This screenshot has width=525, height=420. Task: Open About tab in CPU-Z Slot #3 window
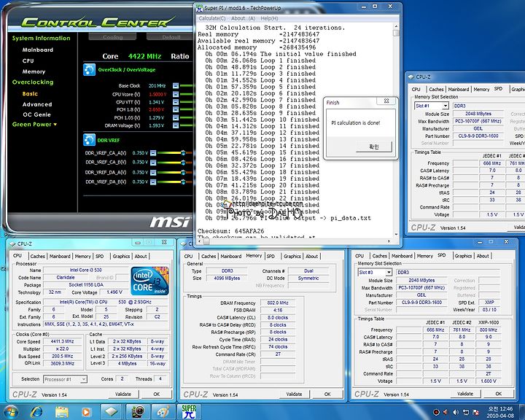[x=483, y=256]
